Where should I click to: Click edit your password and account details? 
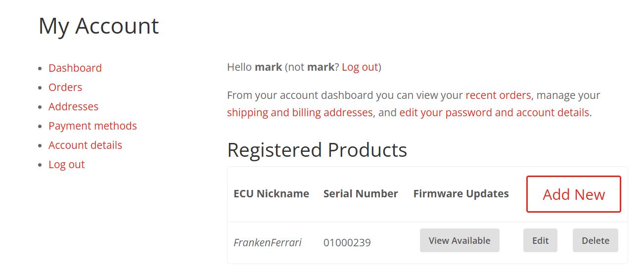coord(494,112)
